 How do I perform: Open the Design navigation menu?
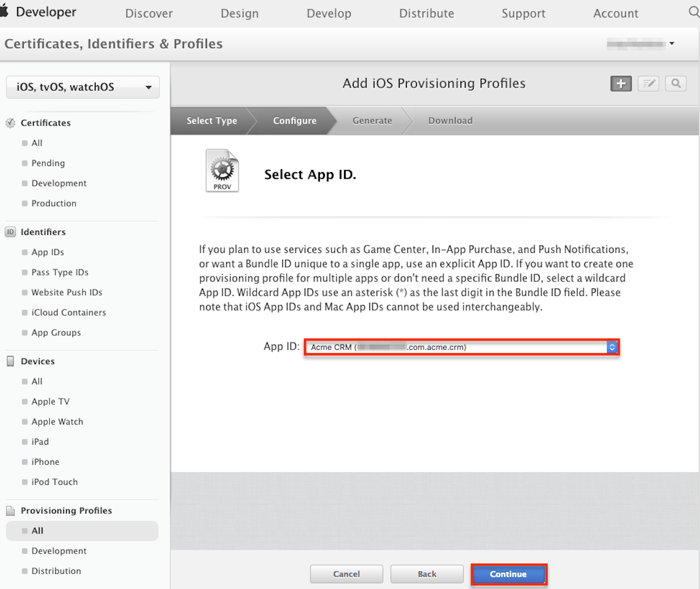pyautogui.click(x=239, y=13)
